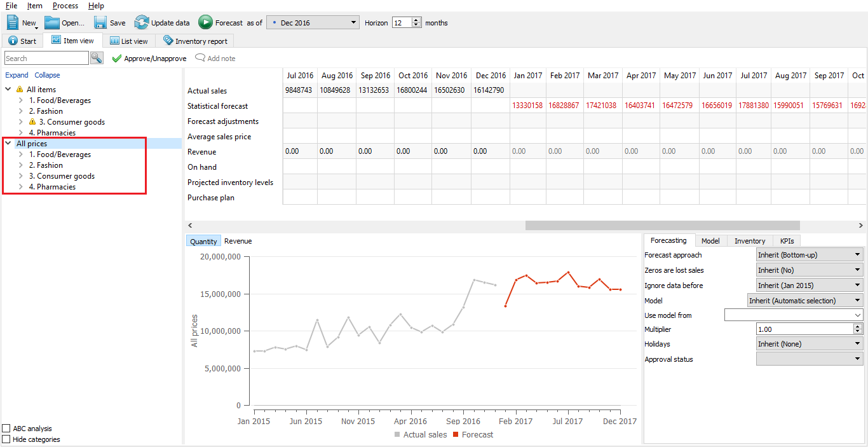Switch chart to Revenue view
The image size is (868, 447).
(238, 241)
